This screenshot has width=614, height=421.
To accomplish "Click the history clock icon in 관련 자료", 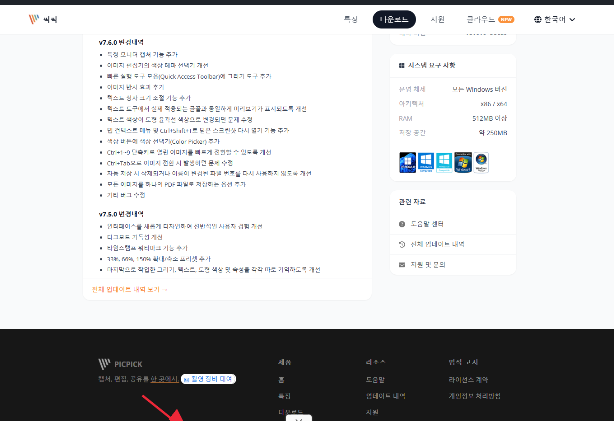I will coord(402,244).
